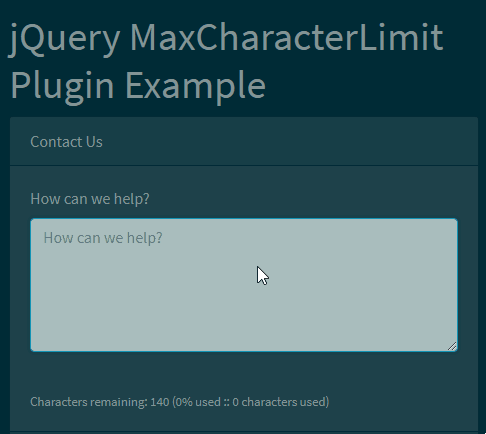The image size is (486, 434).
Task: Click the 'Plugin Example' heading line
Action: 138,86
